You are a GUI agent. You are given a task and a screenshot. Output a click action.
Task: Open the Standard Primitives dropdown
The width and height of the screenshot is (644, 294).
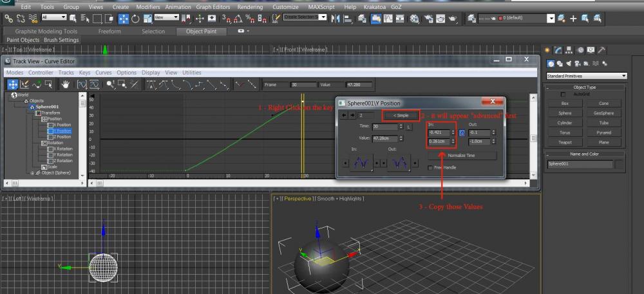pos(586,76)
